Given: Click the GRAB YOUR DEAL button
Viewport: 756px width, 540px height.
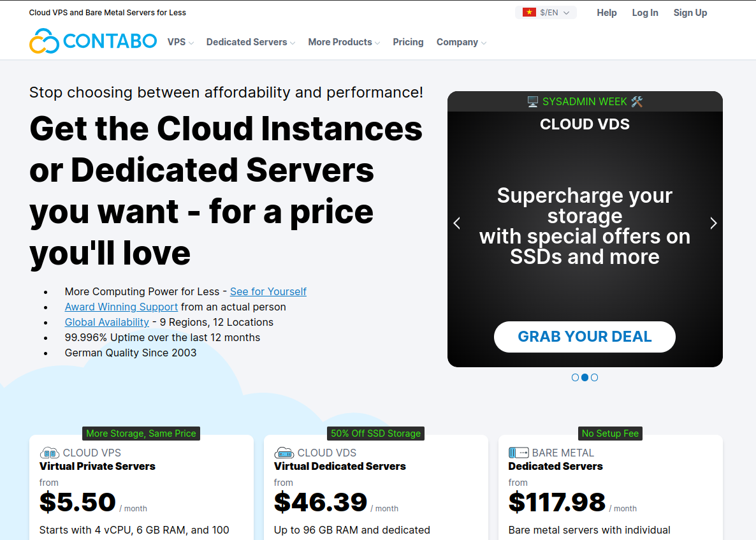Looking at the screenshot, I should [585, 337].
